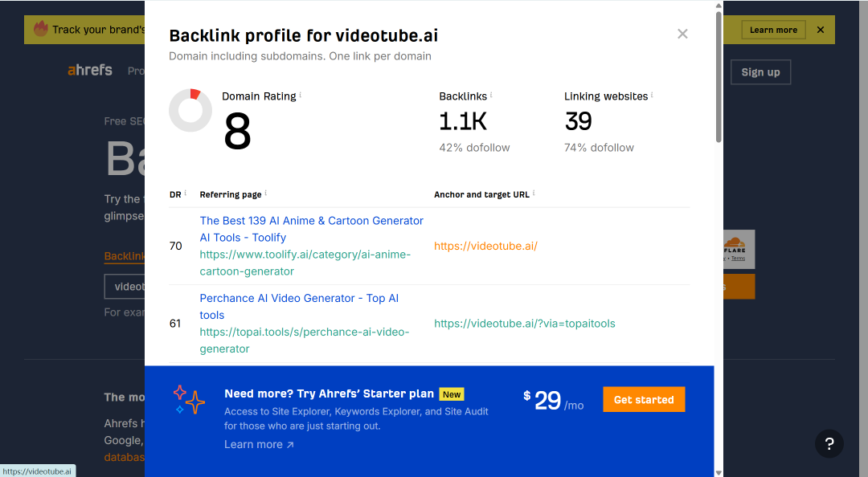Click Learn more under the Starter plan
868x477 pixels.
tap(259, 444)
